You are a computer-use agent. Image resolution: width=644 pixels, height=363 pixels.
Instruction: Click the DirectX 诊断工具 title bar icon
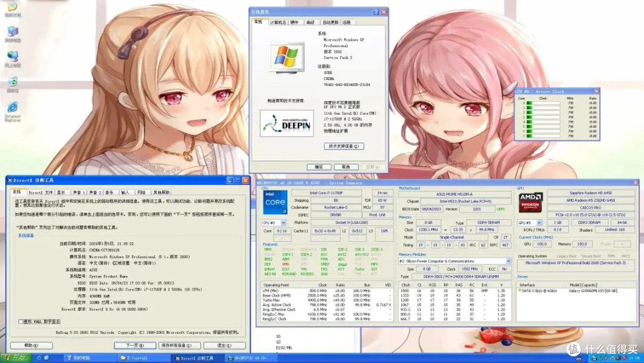point(10,180)
